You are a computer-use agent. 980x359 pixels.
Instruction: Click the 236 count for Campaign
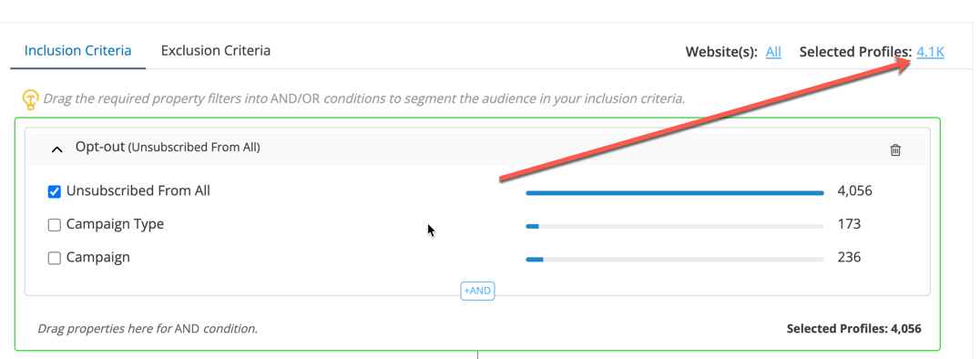coord(850,257)
